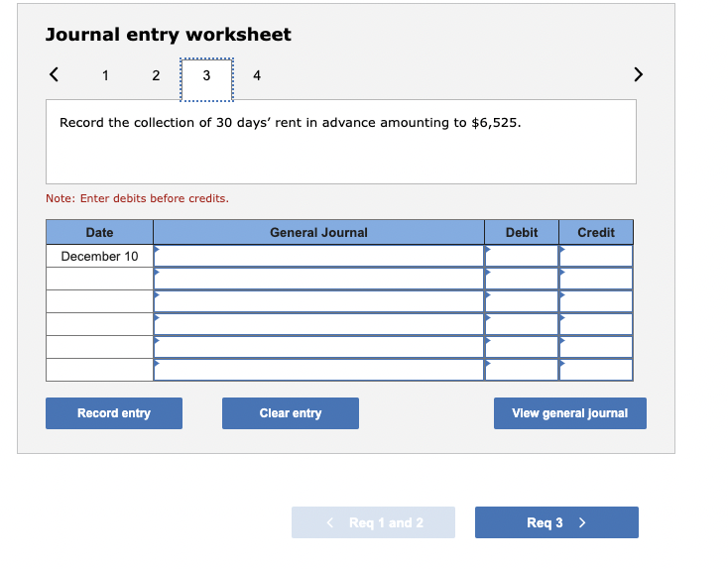Click the Record entry button
Screen dimensions: 728x569
pyautogui.click(x=114, y=413)
